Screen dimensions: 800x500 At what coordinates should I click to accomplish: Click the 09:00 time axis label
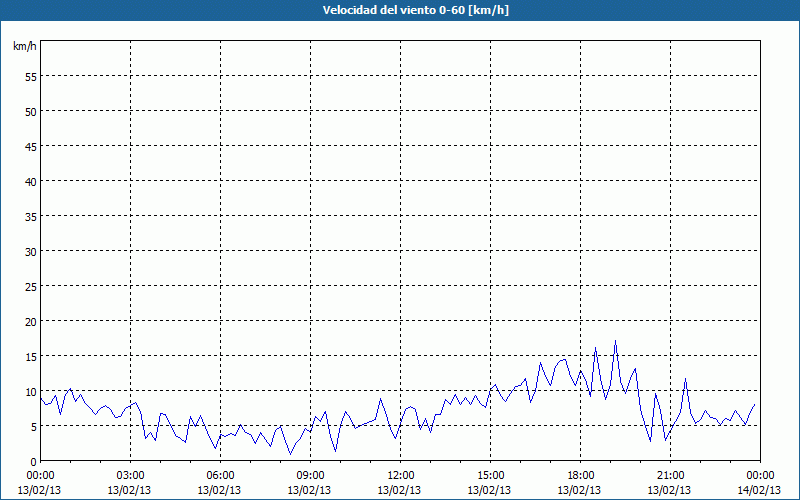point(310,476)
